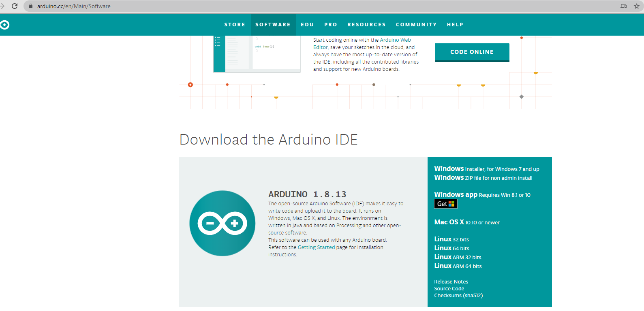Open the STORE menu
Image resolution: width=644 pixels, height=311 pixels.
pos(235,25)
